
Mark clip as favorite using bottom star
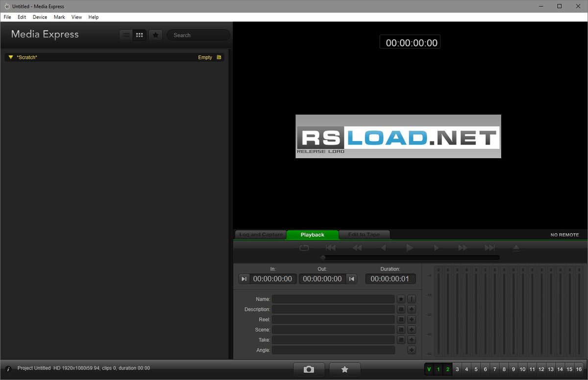(x=344, y=369)
